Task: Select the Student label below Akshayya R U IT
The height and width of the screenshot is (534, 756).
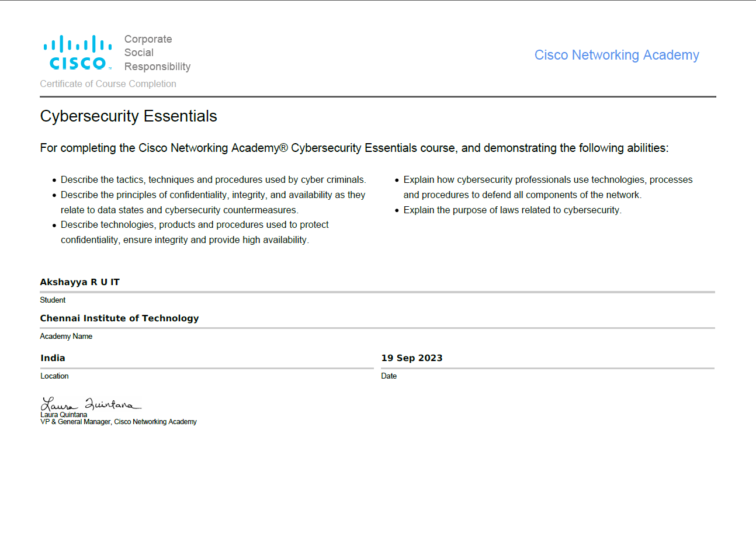Action: 53,300
